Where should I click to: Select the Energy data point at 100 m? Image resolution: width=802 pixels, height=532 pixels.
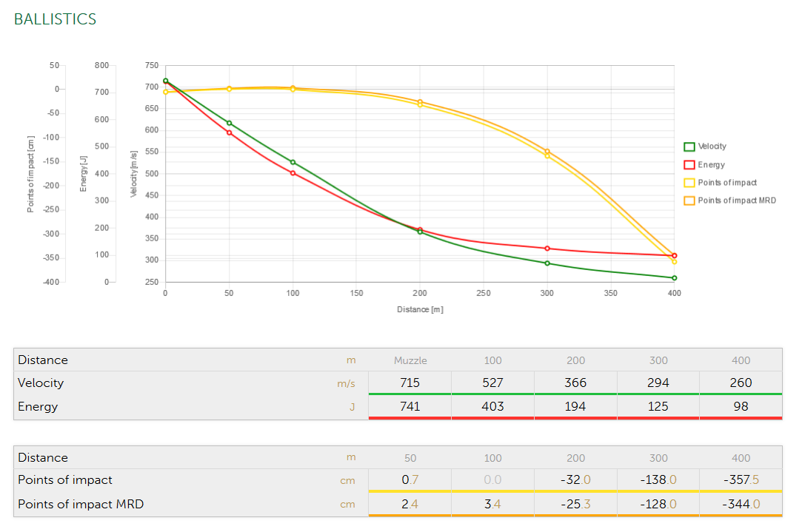pyautogui.click(x=293, y=173)
